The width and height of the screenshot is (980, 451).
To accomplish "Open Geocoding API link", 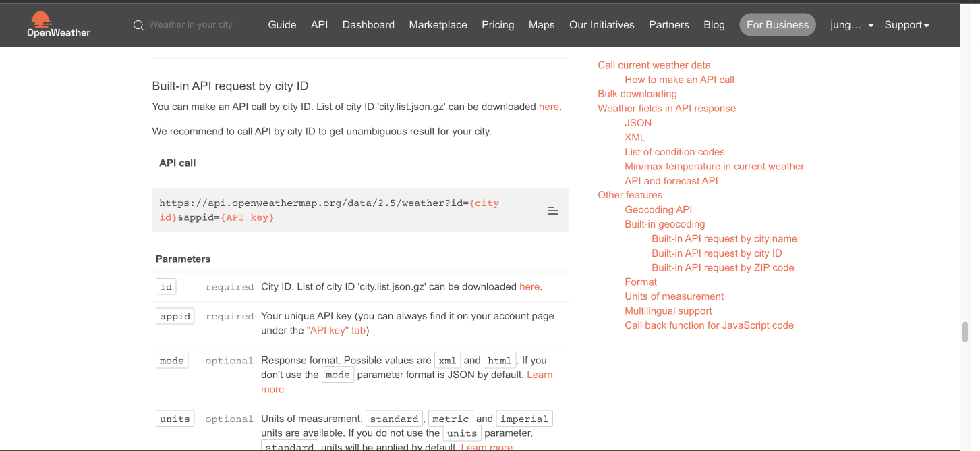I will point(658,210).
